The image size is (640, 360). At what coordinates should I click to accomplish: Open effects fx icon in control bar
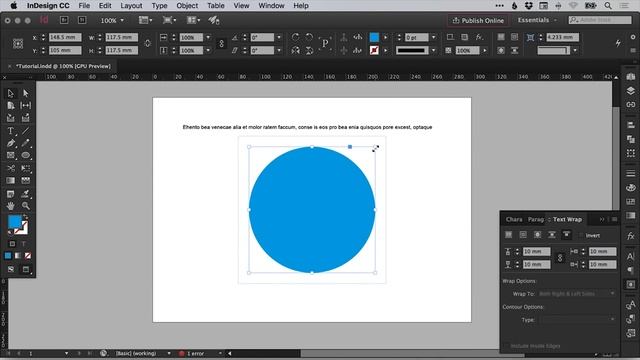pyautogui.click(x=479, y=37)
